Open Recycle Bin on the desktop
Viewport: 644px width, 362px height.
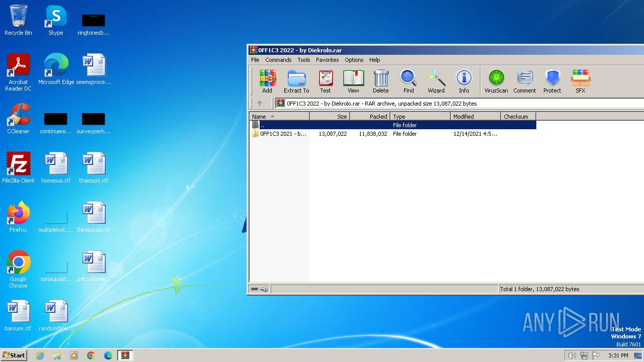point(18,20)
